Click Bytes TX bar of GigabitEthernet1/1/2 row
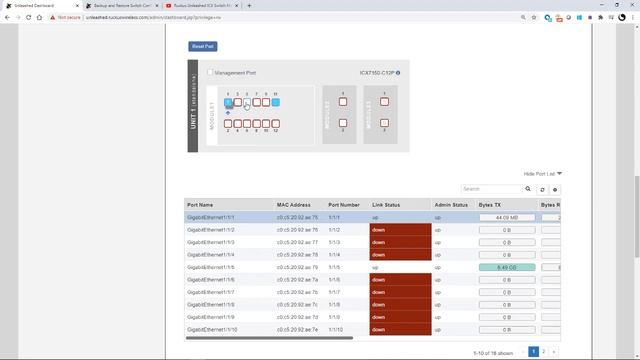This screenshot has width=640, height=360. coord(507,230)
